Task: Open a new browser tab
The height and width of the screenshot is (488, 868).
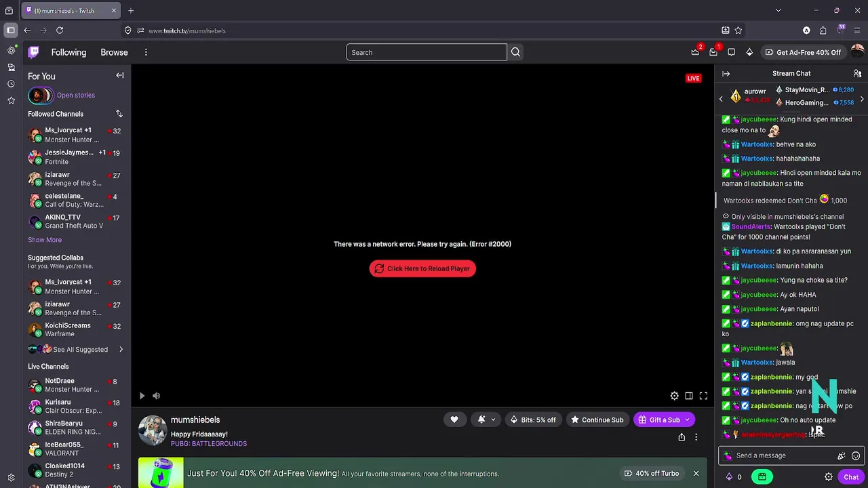Action: (131, 11)
